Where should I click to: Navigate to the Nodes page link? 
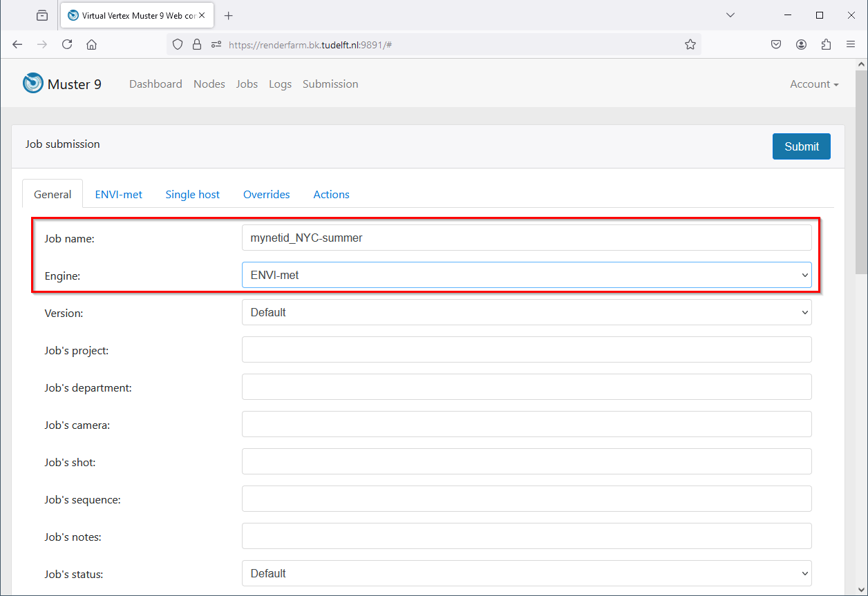point(209,84)
